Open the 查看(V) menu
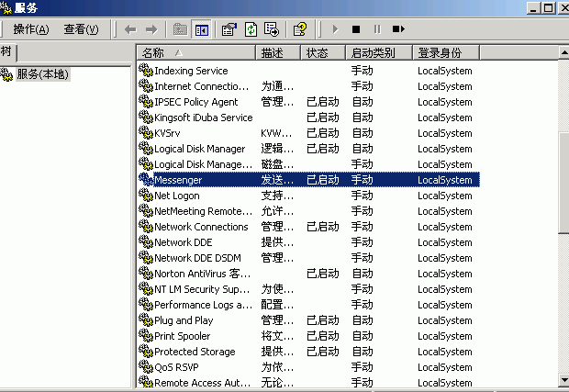Image resolution: width=569 pixels, height=392 pixels. click(x=81, y=29)
